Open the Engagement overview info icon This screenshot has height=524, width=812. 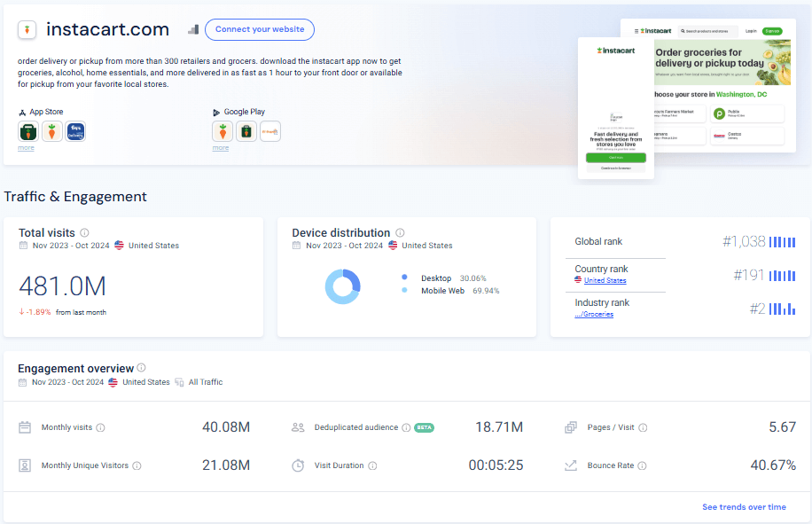142,368
